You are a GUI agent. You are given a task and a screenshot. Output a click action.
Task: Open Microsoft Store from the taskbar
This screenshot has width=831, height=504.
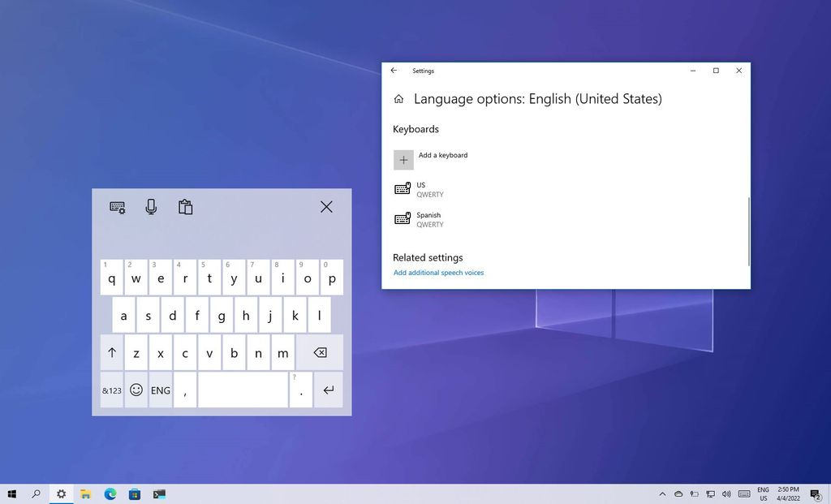pos(135,493)
